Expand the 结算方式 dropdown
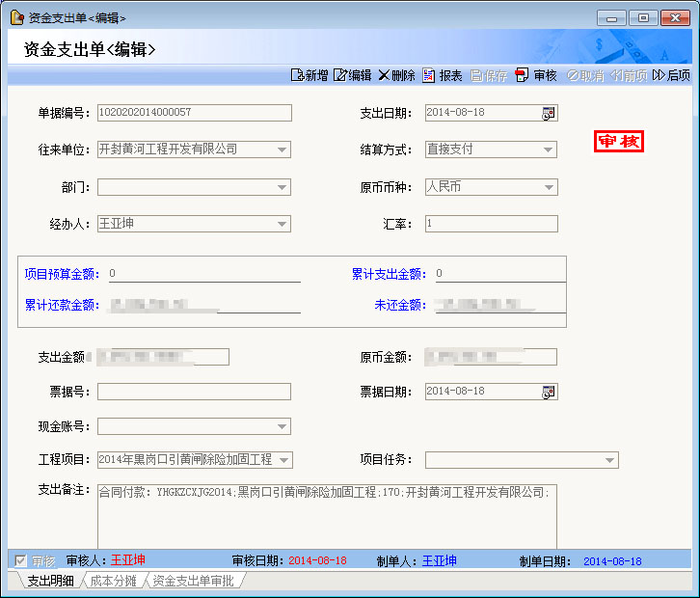 [549, 149]
